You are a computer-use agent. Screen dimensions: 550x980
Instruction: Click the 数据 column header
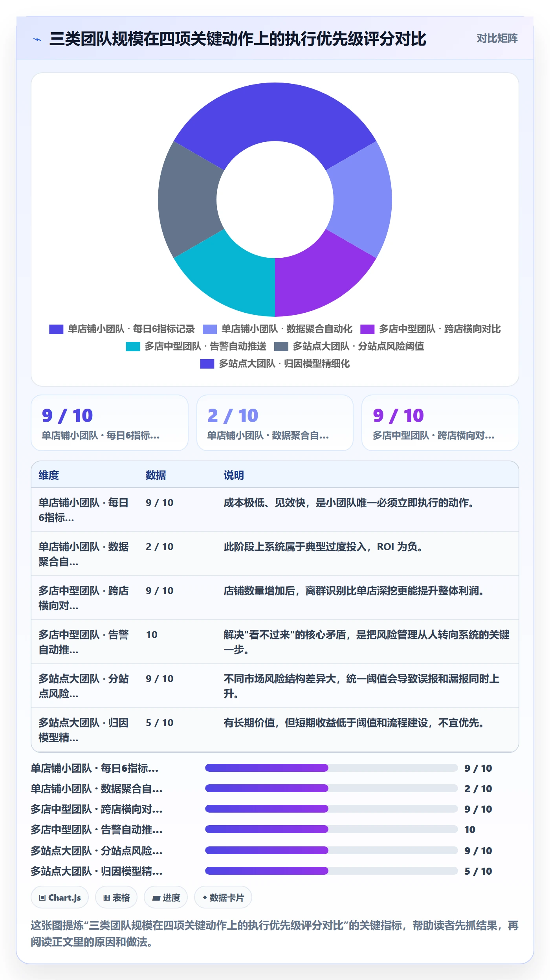click(x=156, y=475)
